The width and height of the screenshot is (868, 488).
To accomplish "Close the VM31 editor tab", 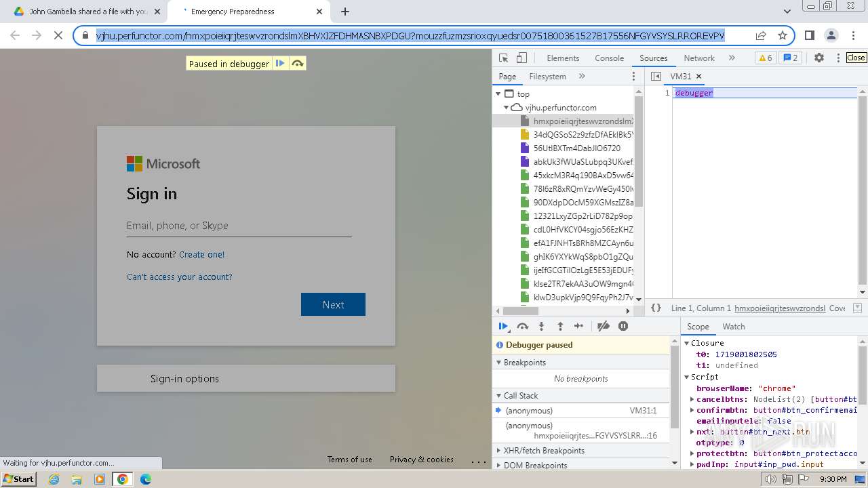I will click(699, 77).
